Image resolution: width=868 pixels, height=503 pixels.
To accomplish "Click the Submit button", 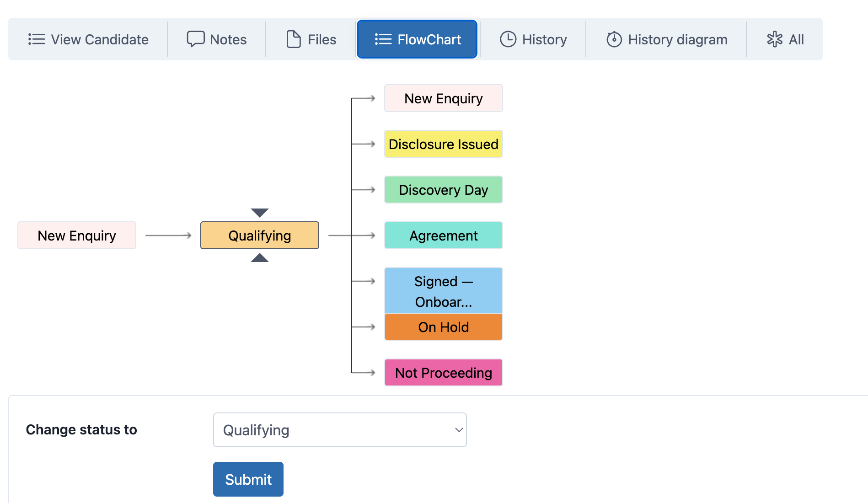I will (x=248, y=479).
